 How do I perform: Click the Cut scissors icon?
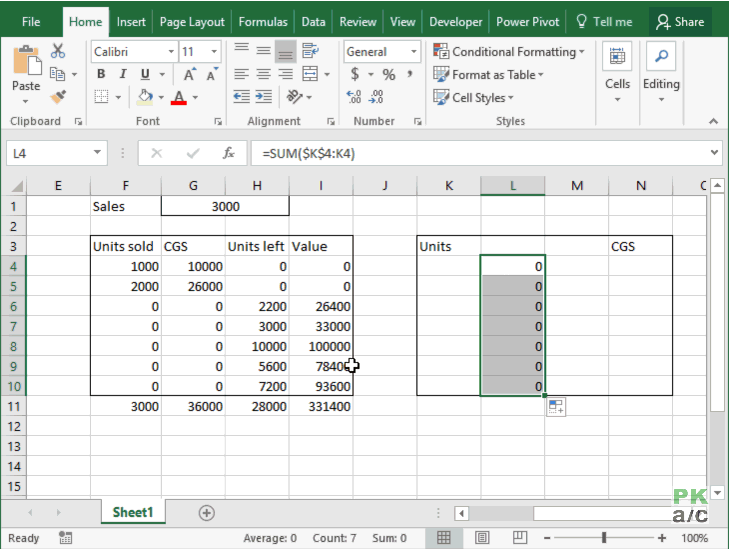tap(58, 51)
